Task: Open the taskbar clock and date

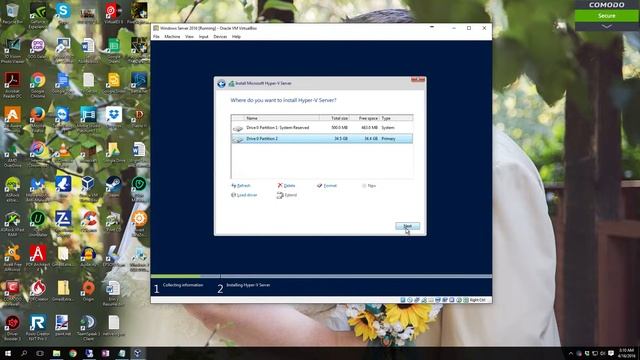Action: (x=626, y=353)
